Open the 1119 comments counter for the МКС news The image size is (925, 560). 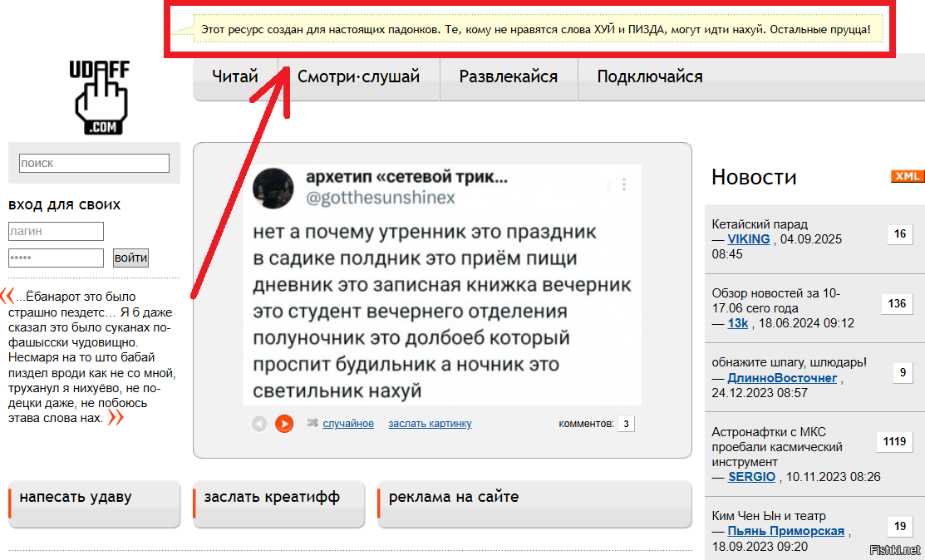894,442
